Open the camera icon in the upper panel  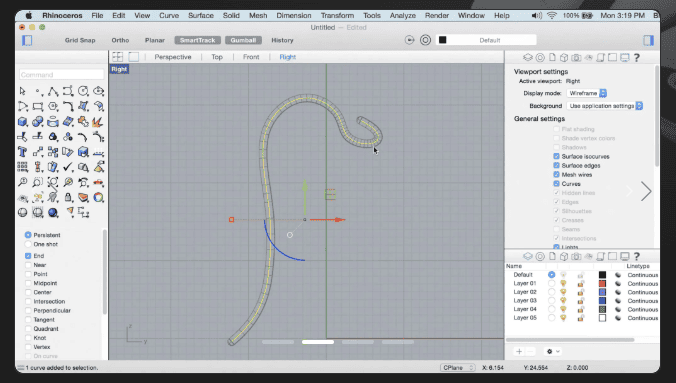click(576, 58)
